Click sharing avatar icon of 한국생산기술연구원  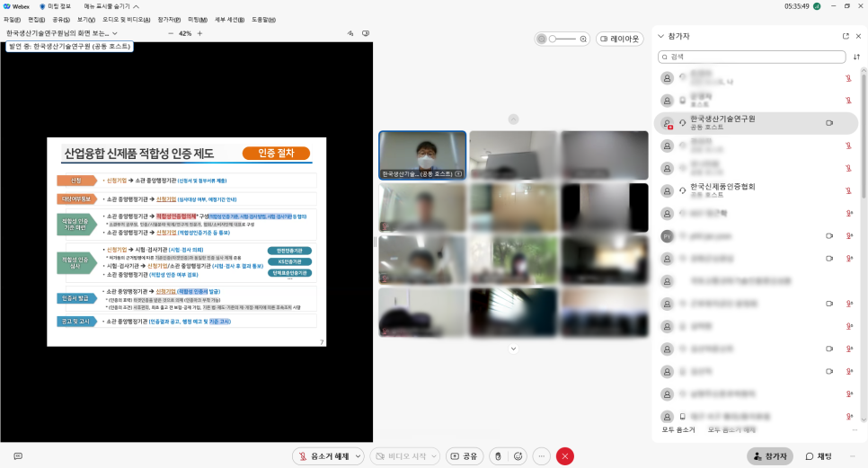click(667, 123)
